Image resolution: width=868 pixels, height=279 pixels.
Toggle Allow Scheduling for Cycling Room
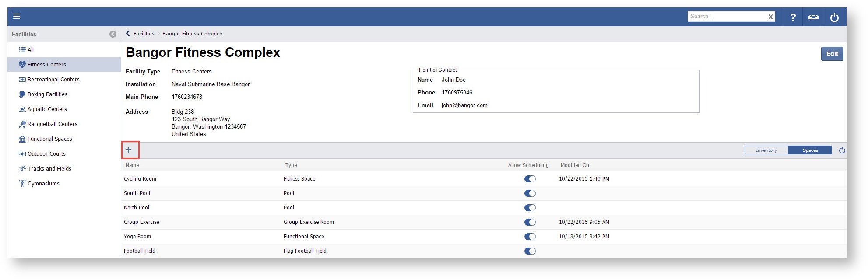[530, 179]
